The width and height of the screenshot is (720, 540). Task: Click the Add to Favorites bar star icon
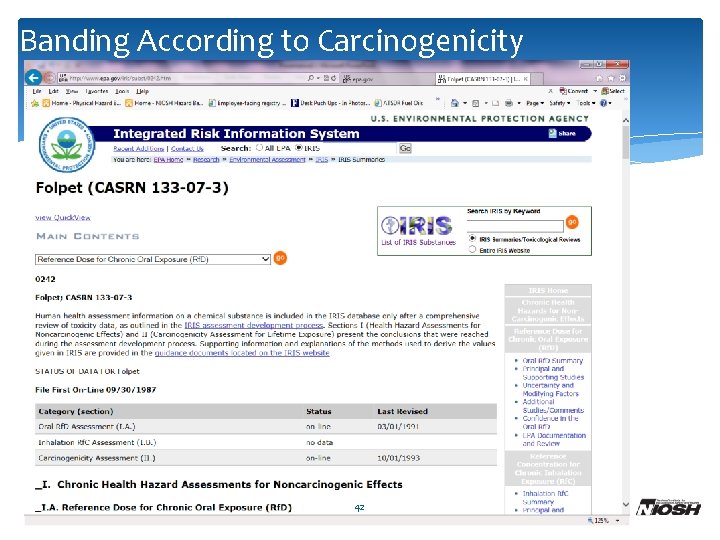coord(35,103)
